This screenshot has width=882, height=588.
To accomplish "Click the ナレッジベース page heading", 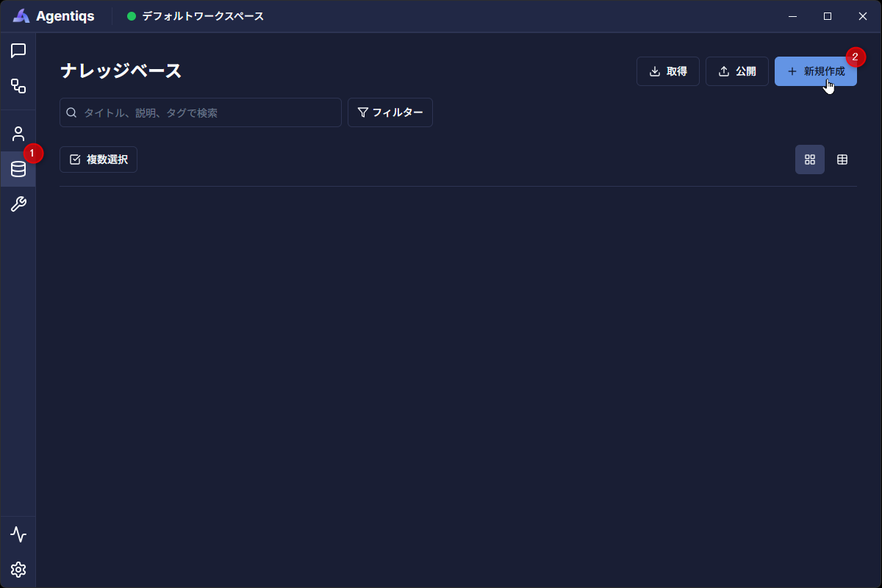I will click(x=121, y=71).
